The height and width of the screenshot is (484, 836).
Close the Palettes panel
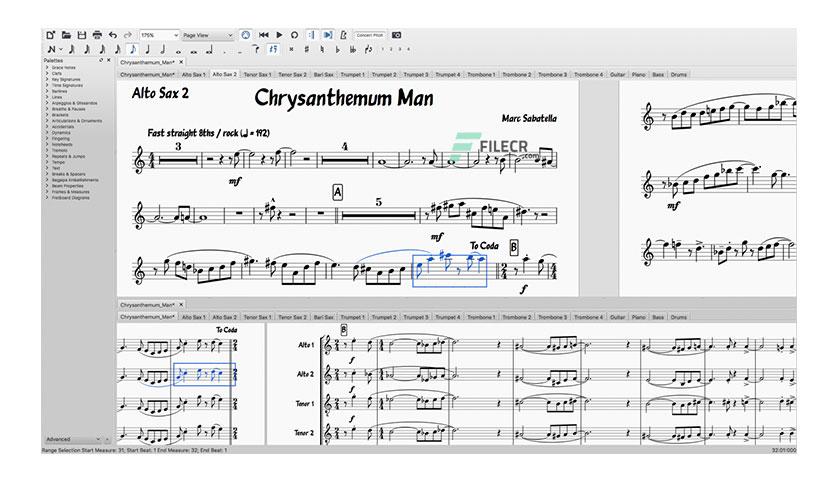pyautogui.click(x=109, y=61)
